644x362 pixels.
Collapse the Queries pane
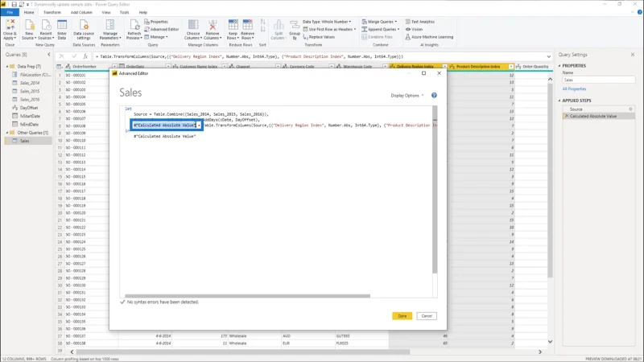[49, 54]
